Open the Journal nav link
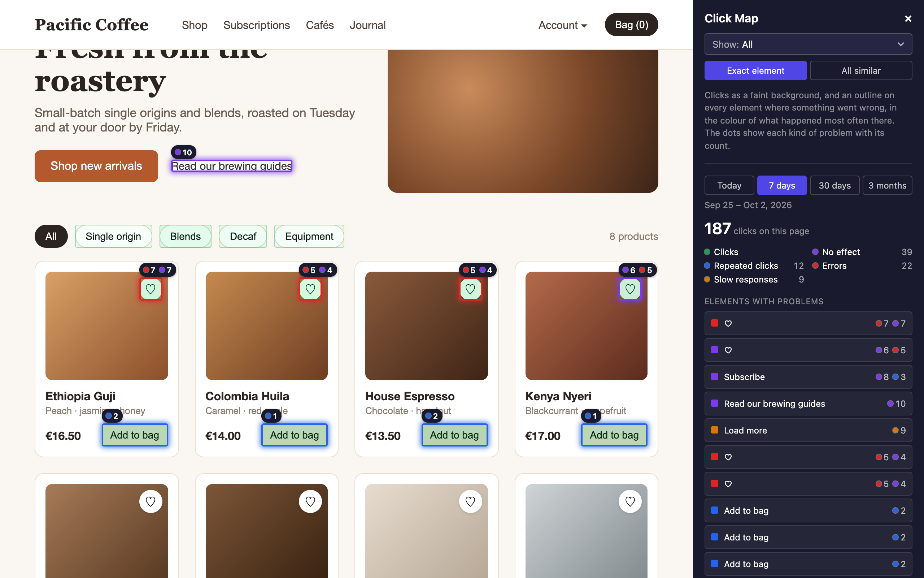 367,25
